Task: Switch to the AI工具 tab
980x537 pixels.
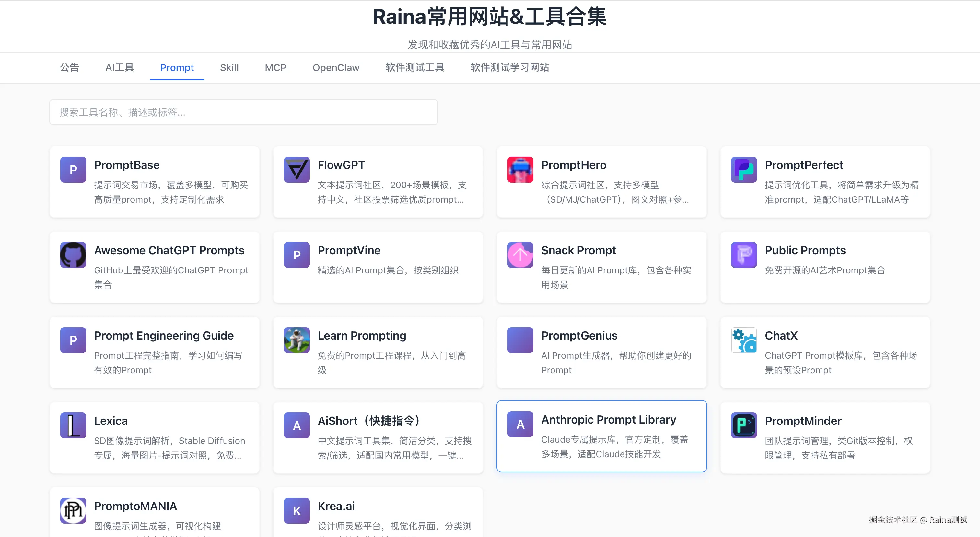Action: [x=120, y=67]
